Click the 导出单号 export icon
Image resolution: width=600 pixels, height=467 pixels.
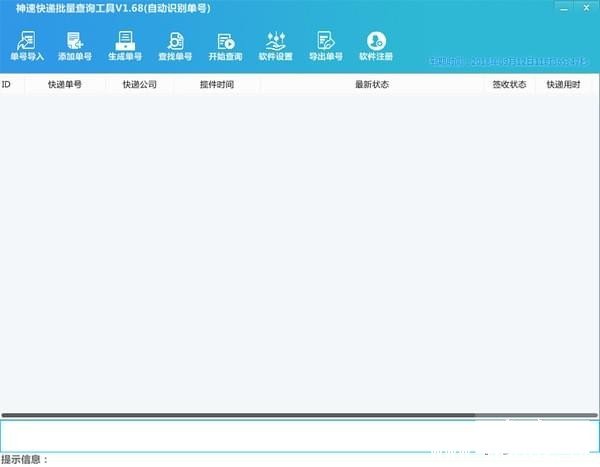click(x=325, y=45)
